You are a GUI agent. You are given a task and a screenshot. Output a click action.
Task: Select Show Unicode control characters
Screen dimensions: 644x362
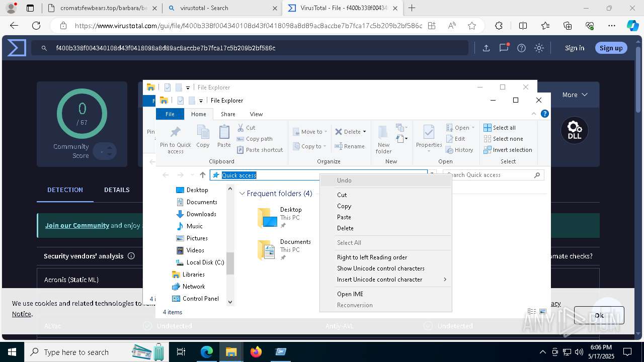[385, 268]
